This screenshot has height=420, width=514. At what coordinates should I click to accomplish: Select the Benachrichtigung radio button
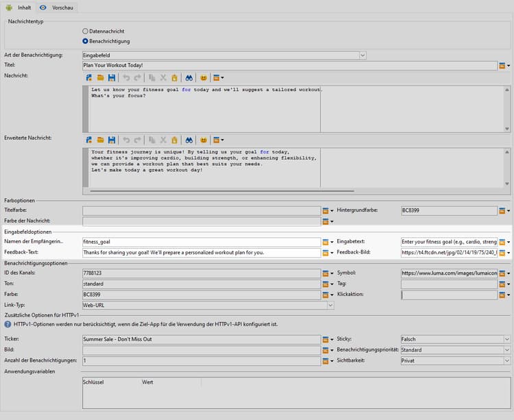(x=86, y=41)
